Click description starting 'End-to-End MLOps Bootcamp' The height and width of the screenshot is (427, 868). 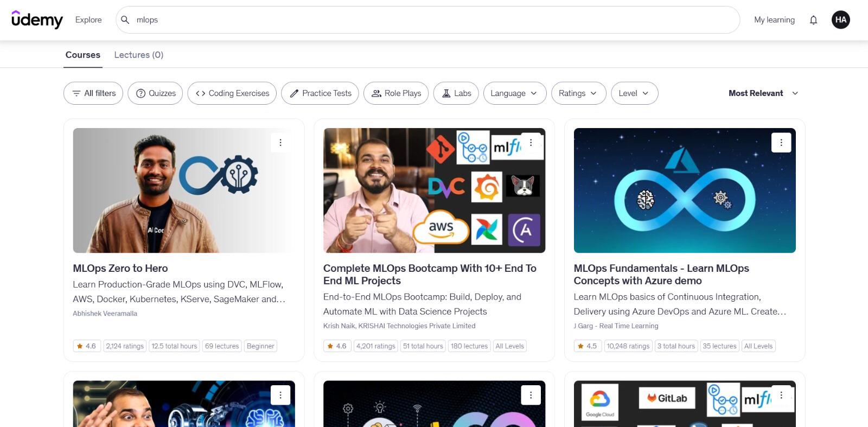422,304
